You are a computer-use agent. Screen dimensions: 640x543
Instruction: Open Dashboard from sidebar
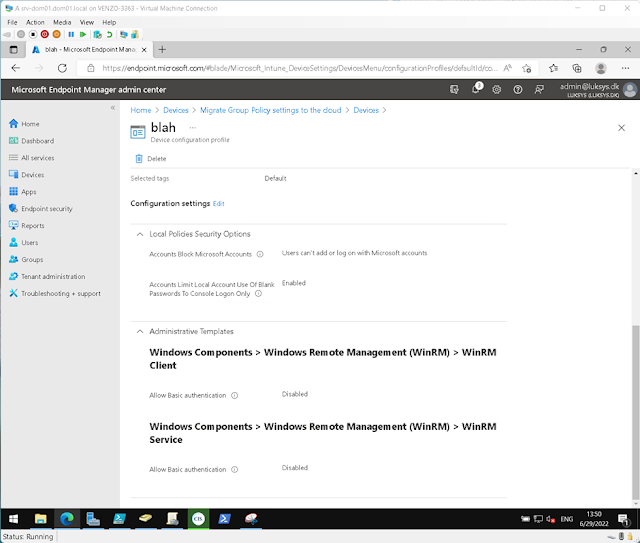pos(37,141)
